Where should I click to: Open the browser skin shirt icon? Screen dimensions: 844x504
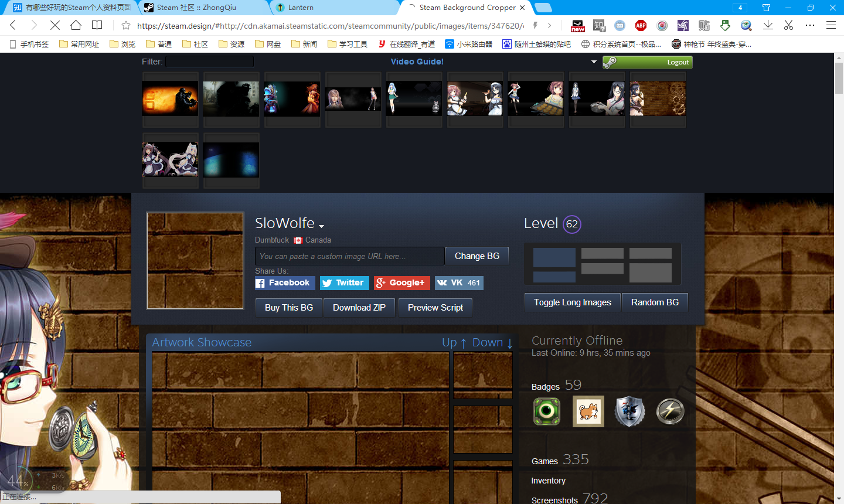click(766, 8)
